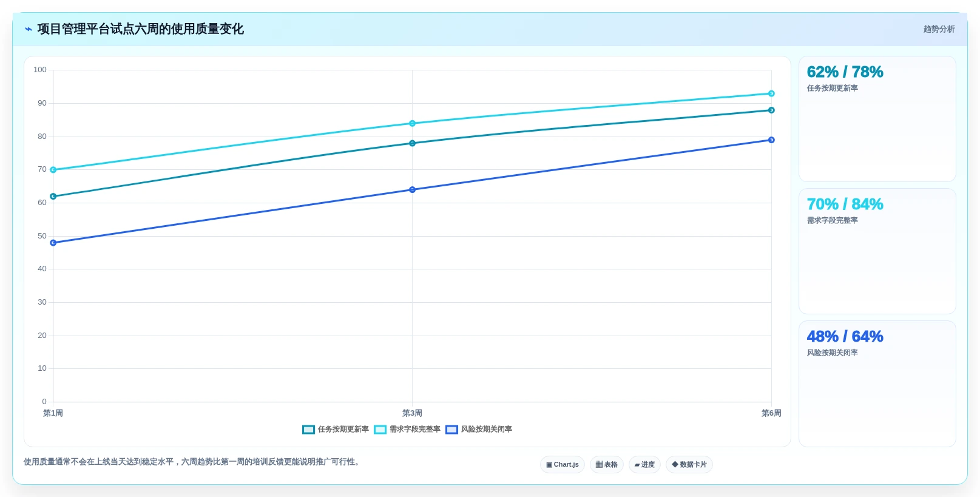Click 风险按期关闭率 point at 第6周 (79)

[x=771, y=140]
